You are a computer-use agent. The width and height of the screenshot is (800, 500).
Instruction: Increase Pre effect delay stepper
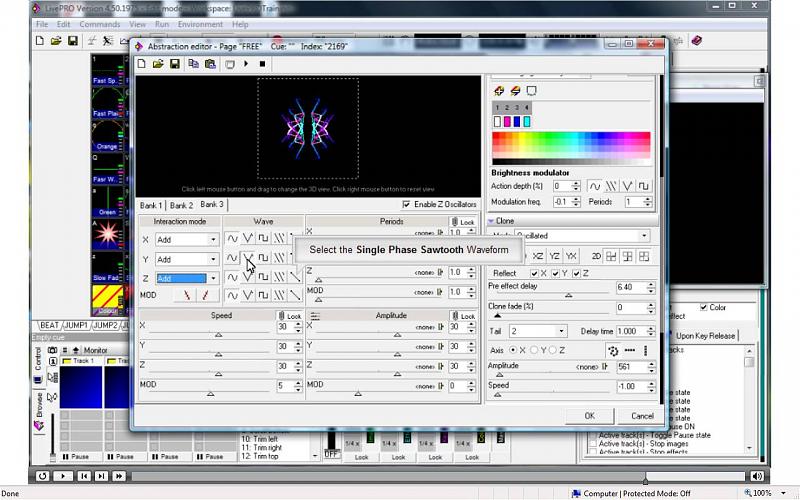click(651, 285)
